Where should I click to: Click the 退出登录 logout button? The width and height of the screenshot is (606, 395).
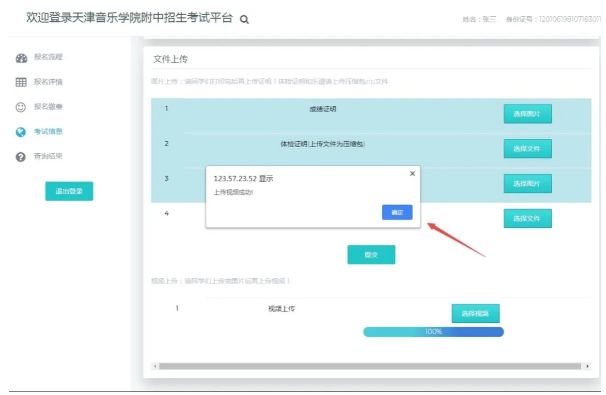click(69, 191)
